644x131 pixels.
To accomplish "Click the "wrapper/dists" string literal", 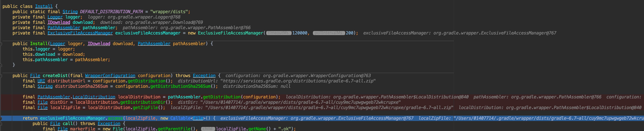I will click(x=169, y=11).
